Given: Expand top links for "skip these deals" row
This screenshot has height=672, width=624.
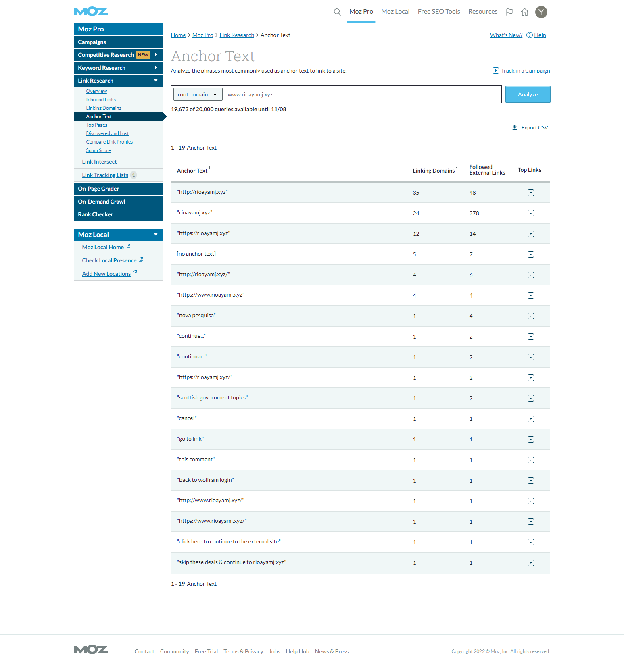Looking at the screenshot, I should click(531, 563).
